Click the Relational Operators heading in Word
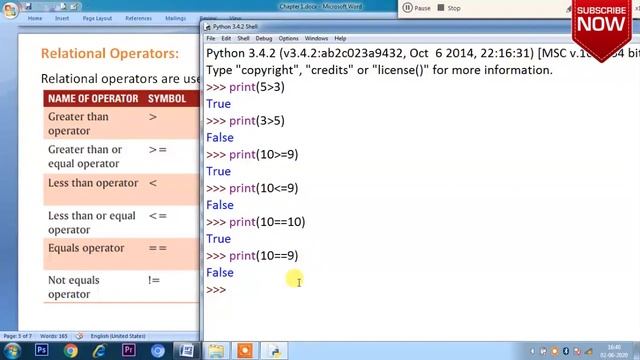The height and width of the screenshot is (360, 640). pyautogui.click(x=110, y=53)
